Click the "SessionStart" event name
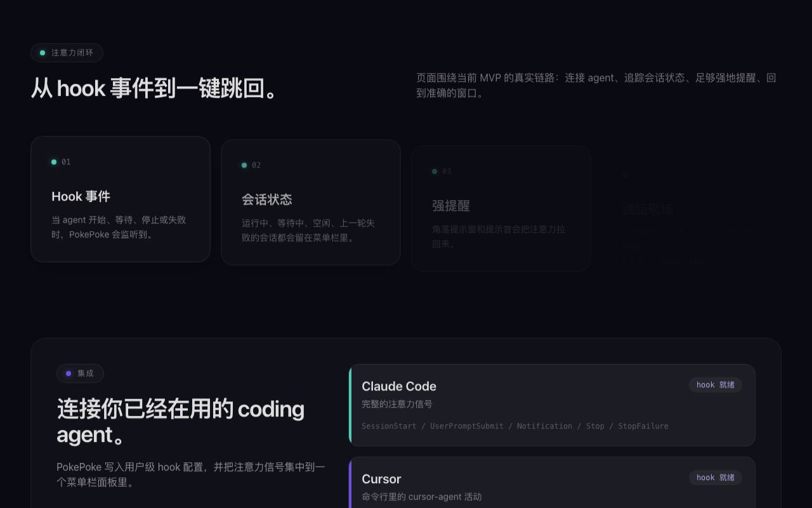 click(x=389, y=426)
